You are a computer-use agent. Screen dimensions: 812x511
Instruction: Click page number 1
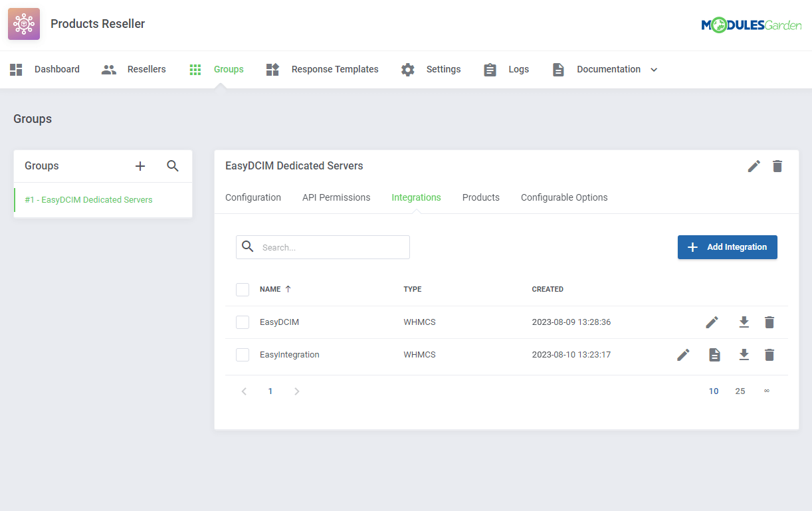pyautogui.click(x=270, y=391)
